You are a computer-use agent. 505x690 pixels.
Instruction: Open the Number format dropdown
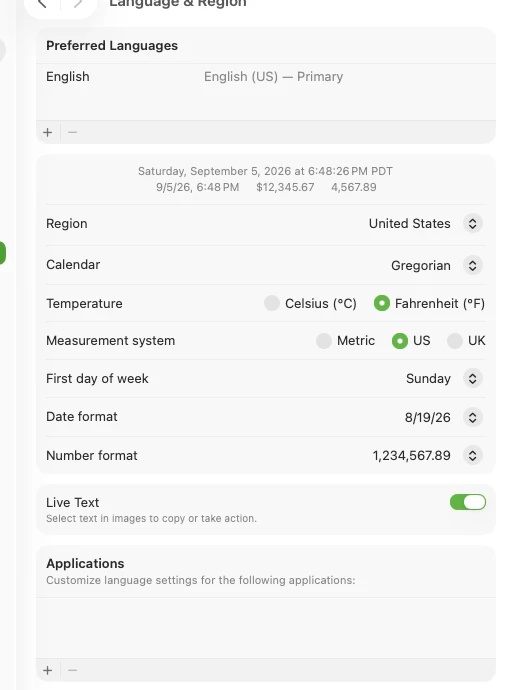[x=472, y=455]
